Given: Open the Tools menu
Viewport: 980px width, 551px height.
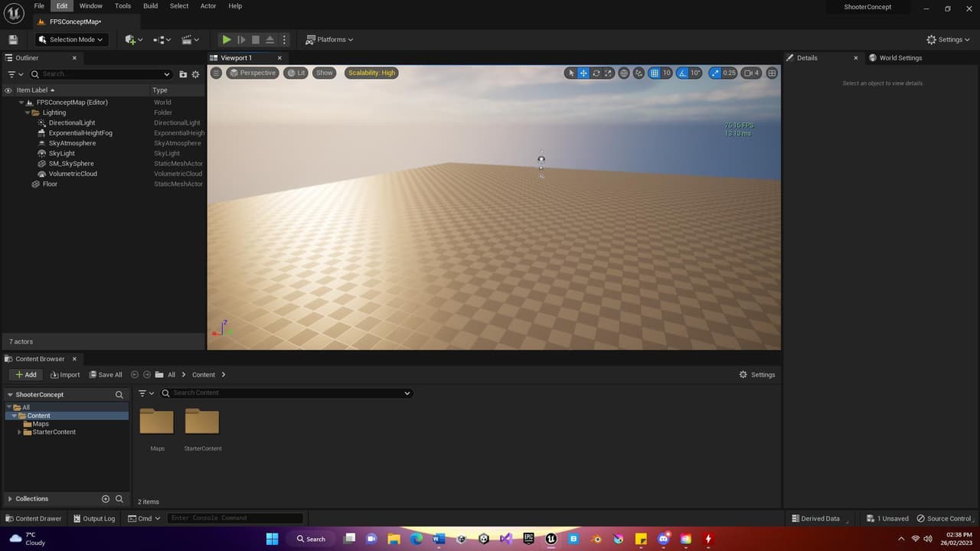Looking at the screenshot, I should (x=122, y=5).
